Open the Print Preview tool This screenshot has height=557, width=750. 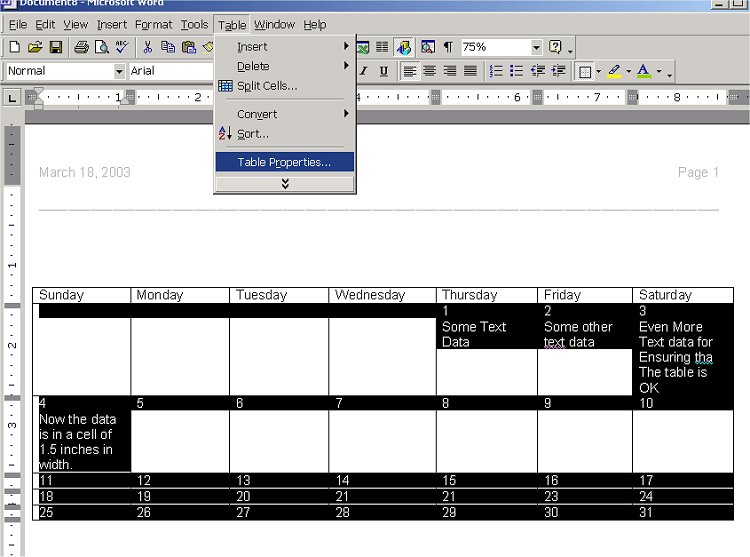pos(101,47)
